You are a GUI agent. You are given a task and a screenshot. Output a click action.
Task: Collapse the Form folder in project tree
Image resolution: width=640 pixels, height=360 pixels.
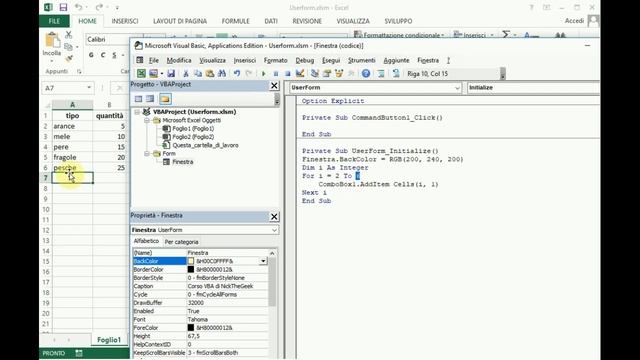coord(147,153)
